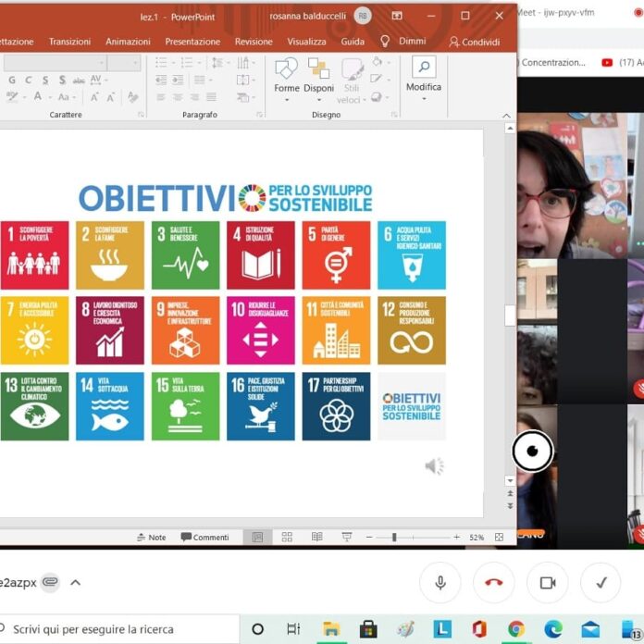Switch to Slide Sorter view
Screen dimensions: 644x644
coord(287,537)
